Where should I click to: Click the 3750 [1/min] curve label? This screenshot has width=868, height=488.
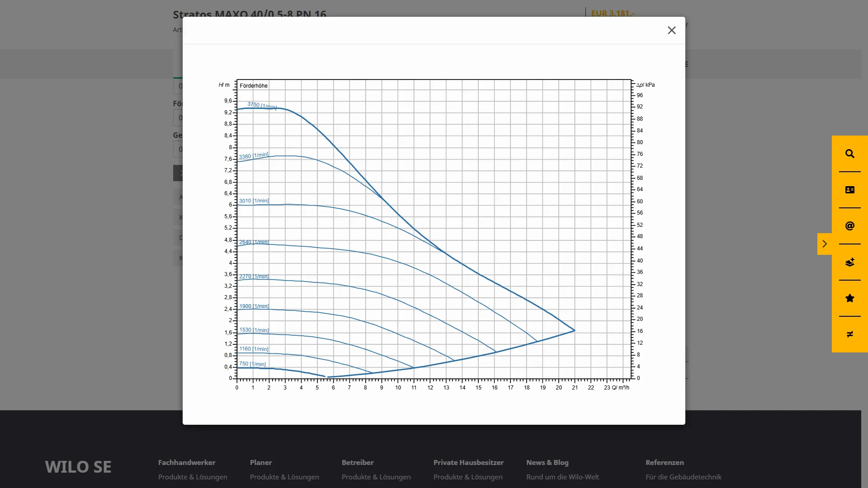(x=262, y=106)
